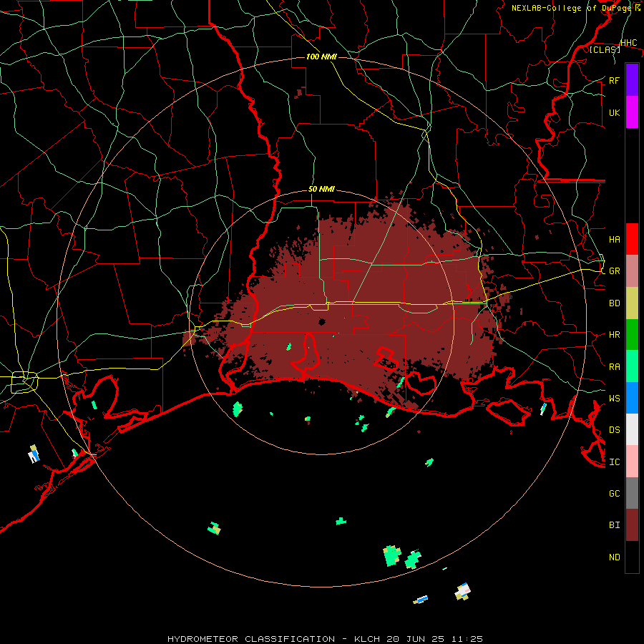The height and width of the screenshot is (644, 644).
Task: Click the BI brown legend swatch
Action: tap(632, 525)
